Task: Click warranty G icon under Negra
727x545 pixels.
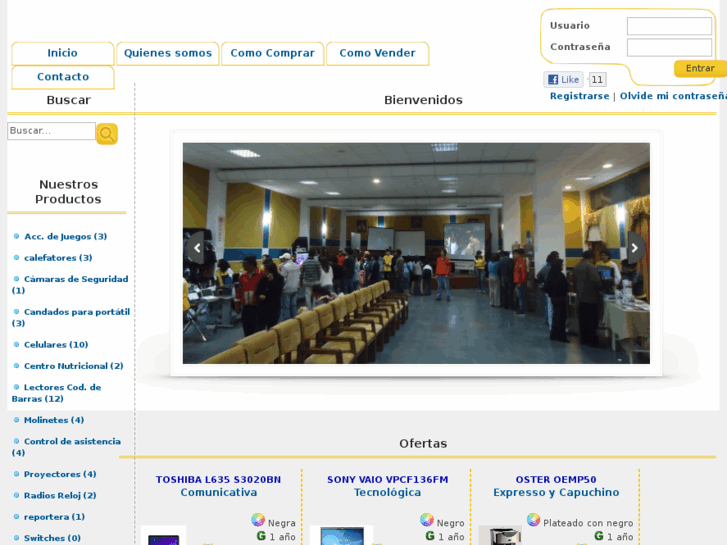Action: pos(261,536)
